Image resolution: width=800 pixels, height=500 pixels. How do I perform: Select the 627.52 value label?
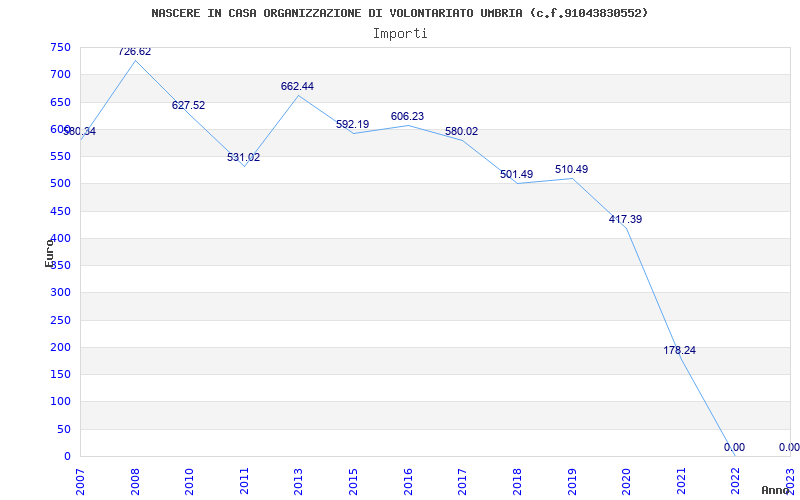pos(188,105)
